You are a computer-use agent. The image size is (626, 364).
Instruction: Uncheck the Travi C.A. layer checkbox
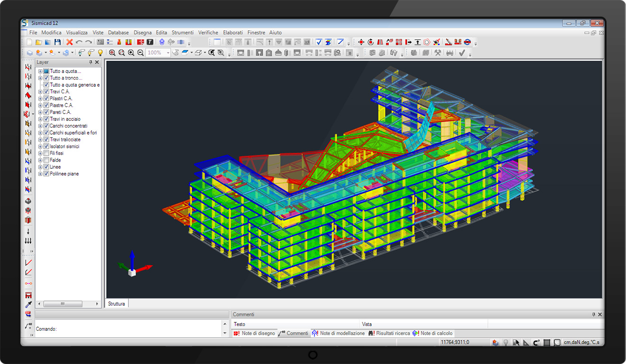coord(46,91)
